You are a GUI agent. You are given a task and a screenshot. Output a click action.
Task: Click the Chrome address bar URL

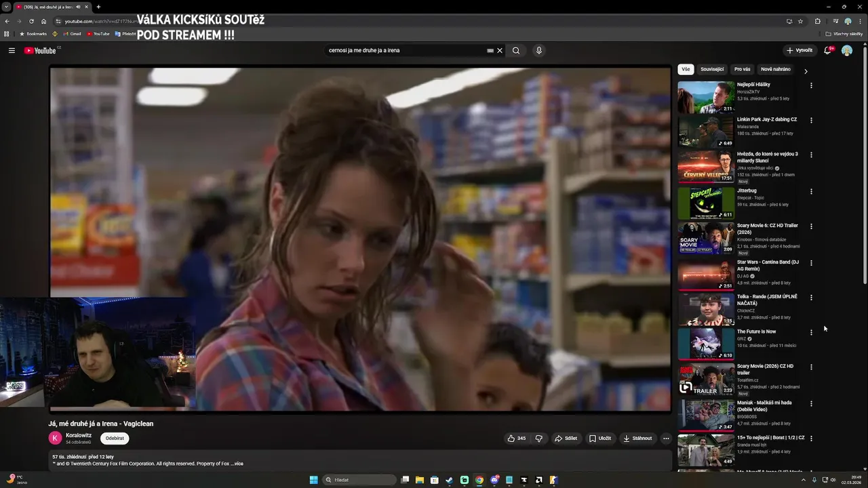[x=100, y=21]
